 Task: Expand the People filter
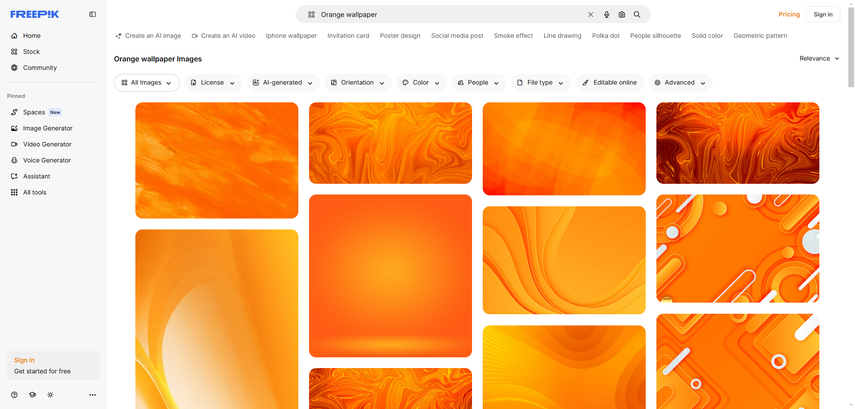tap(479, 83)
